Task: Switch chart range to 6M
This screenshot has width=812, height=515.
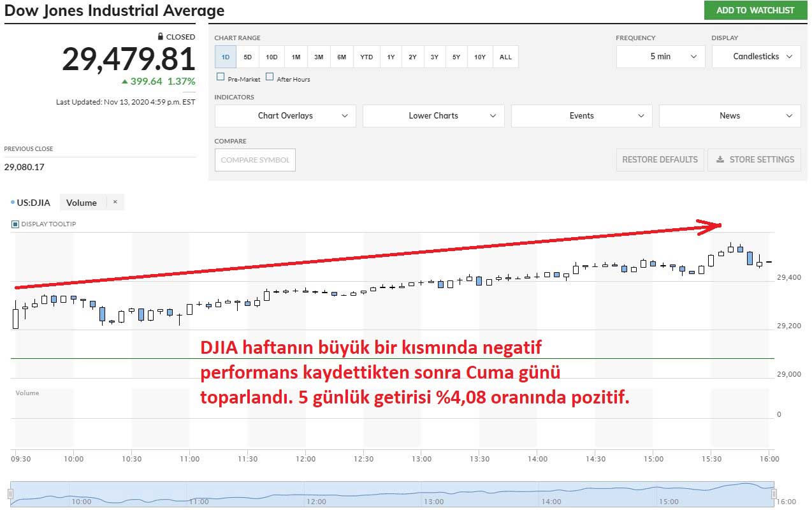Action: click(342, 57)
